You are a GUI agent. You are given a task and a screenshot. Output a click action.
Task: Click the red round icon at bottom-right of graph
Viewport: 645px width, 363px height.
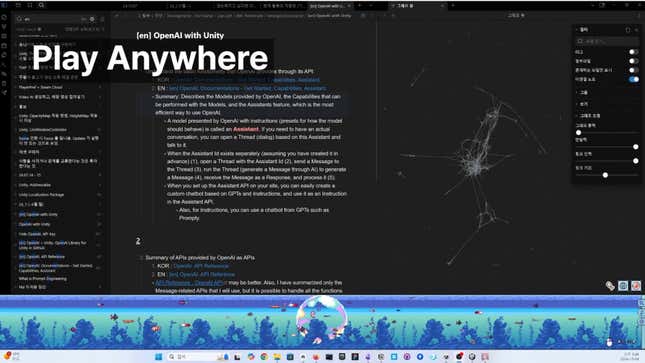point(636,286)
